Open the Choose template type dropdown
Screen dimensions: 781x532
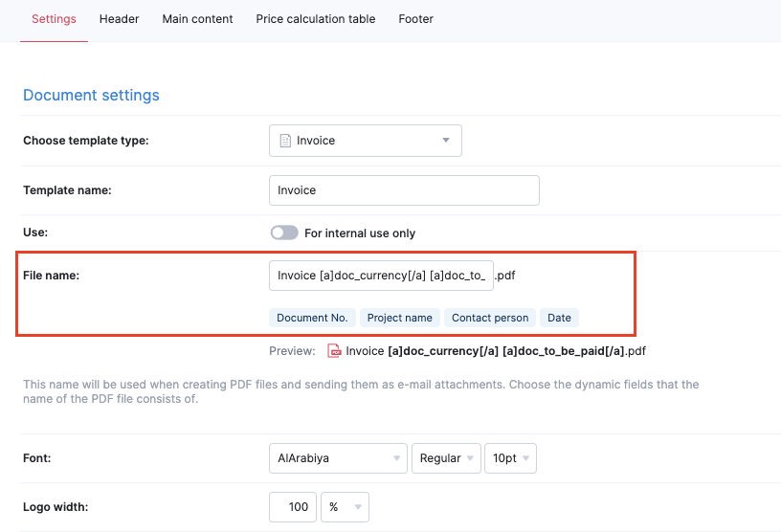(365, 141)
